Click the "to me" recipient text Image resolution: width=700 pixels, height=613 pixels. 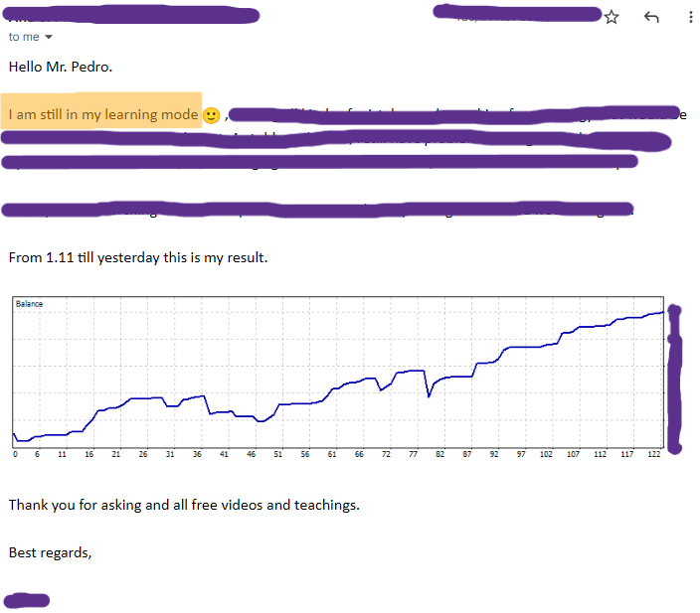pyautogui.click(x=24, y=37)
